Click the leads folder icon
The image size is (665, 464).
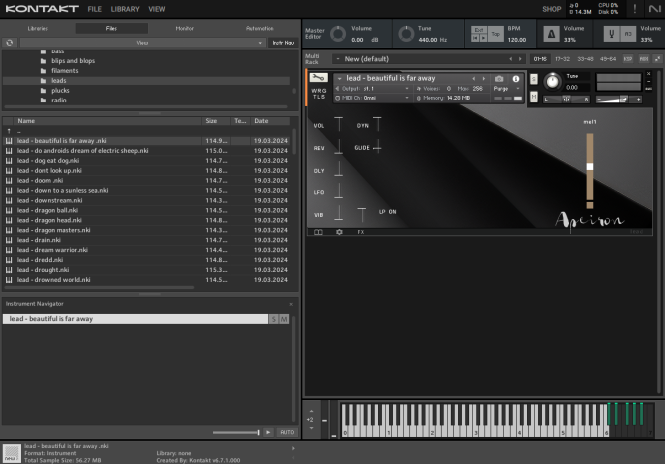[x=43, y=81]
